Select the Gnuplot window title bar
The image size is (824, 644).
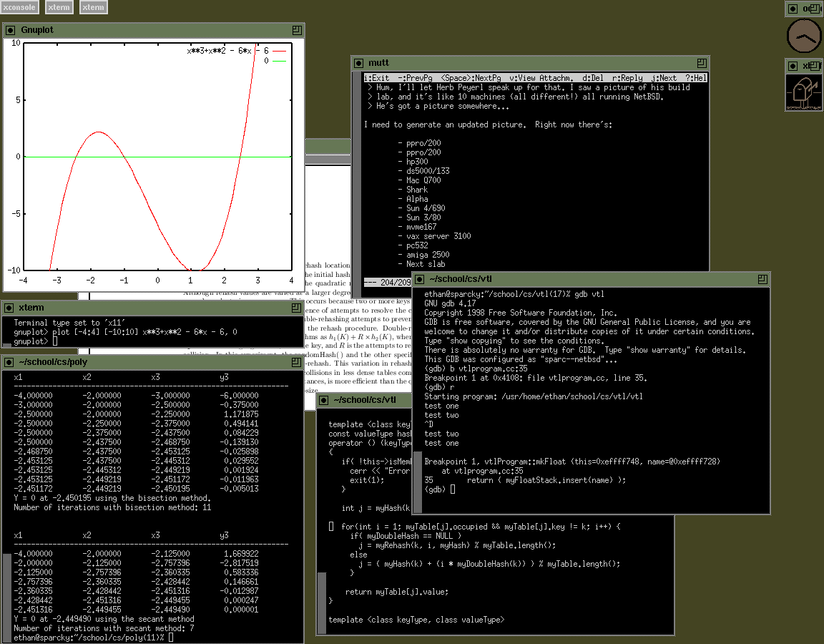(153, 30)
